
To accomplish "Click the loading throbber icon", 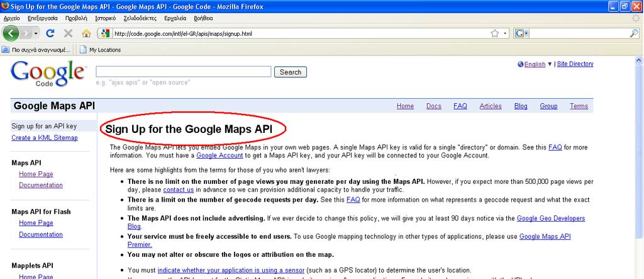I will coord(636,18).
